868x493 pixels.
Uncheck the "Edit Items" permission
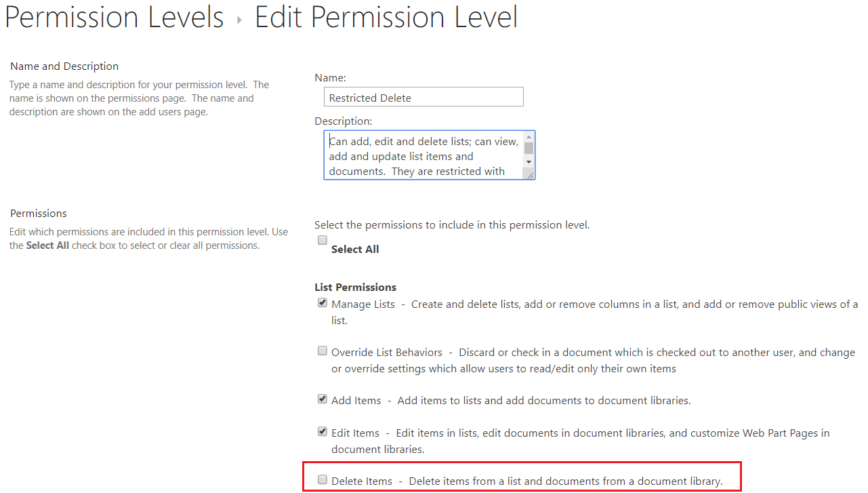pos(322,431)
